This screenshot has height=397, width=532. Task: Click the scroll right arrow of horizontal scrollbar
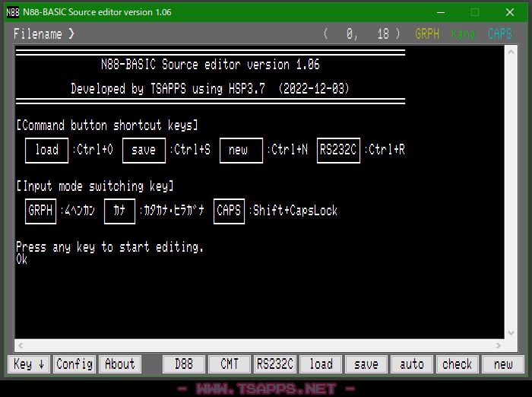point(498,346)
